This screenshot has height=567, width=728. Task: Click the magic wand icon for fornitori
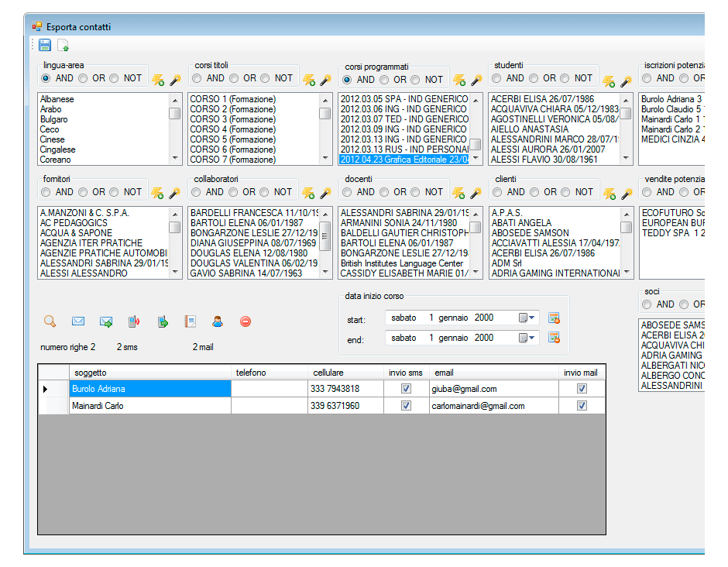click(x=174, y=193)
